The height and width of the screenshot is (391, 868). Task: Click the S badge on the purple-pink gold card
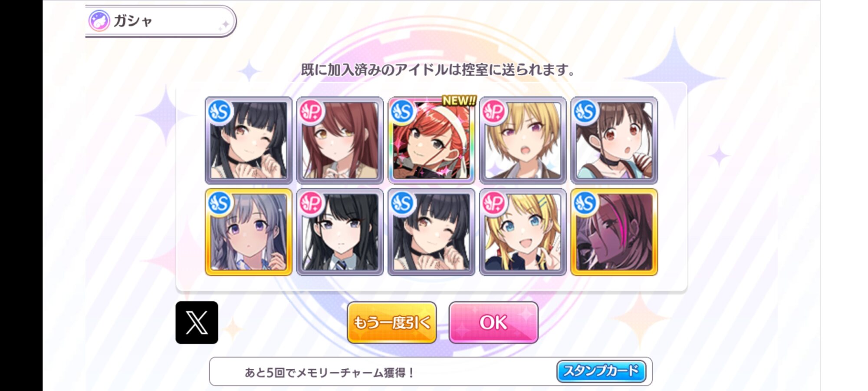tap(585, 203)
